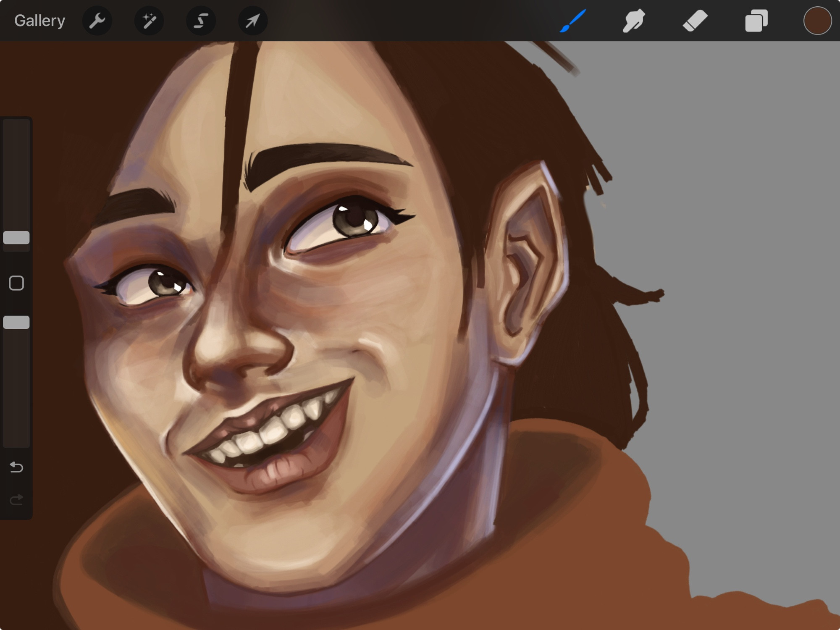This screenshot has width=840, height=630.
Task: Open the Actions wrench menu
Action: (x=97, y=21)
